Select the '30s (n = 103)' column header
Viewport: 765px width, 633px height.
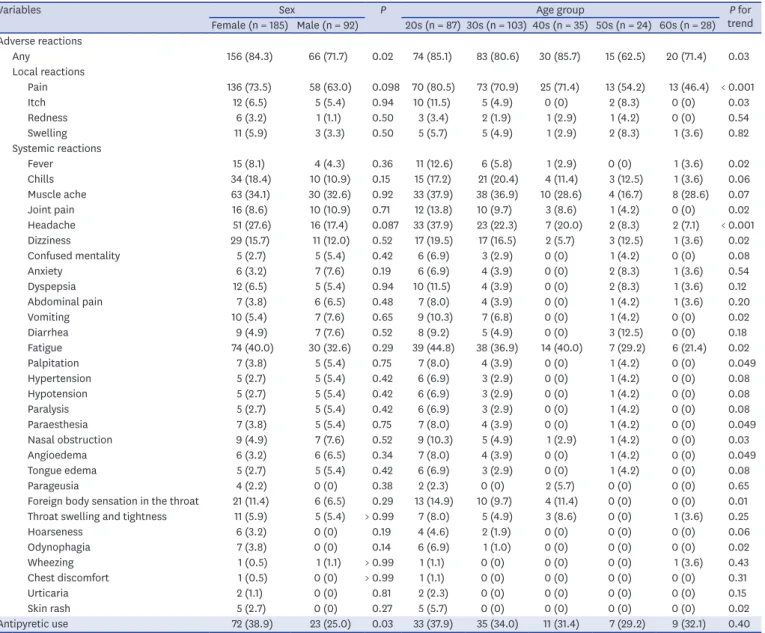click(x=496, y=25)
